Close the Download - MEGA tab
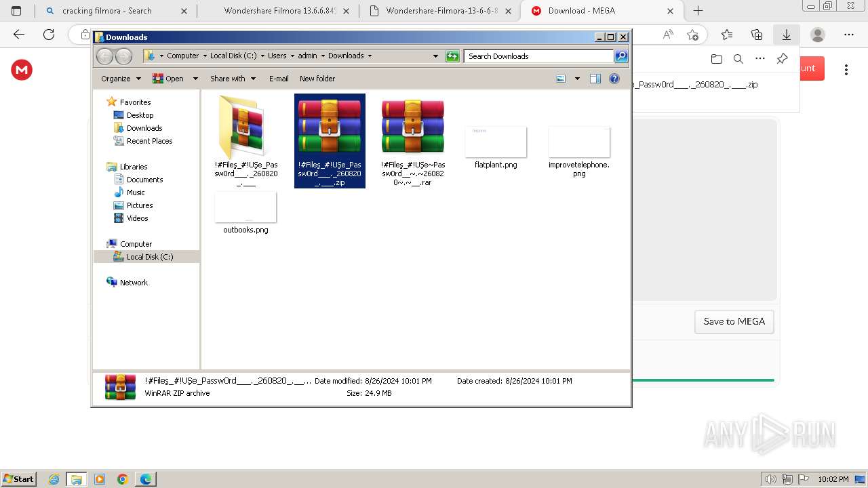This screenshot has width=868, height=488. coord(670,11)
